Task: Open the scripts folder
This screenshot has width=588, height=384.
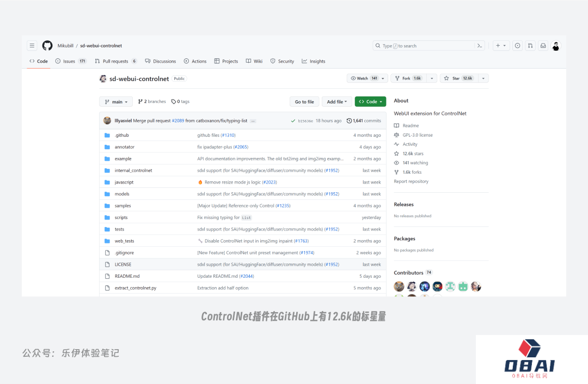Action: pos(121,217)
